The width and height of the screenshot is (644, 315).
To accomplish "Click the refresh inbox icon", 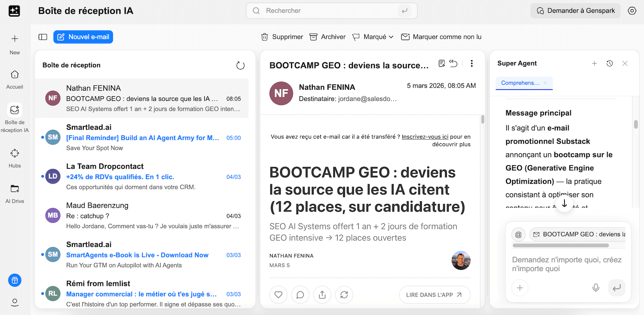I will 240,65.
